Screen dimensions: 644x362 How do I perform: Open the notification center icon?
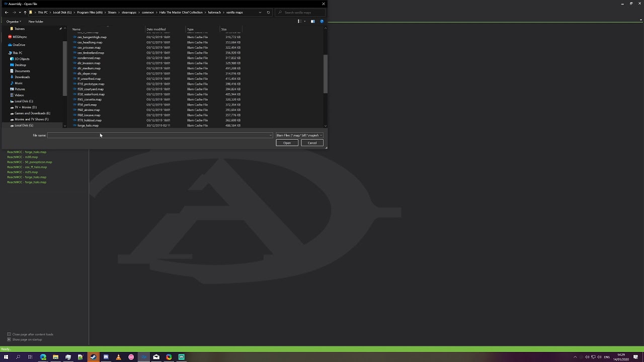635,357
